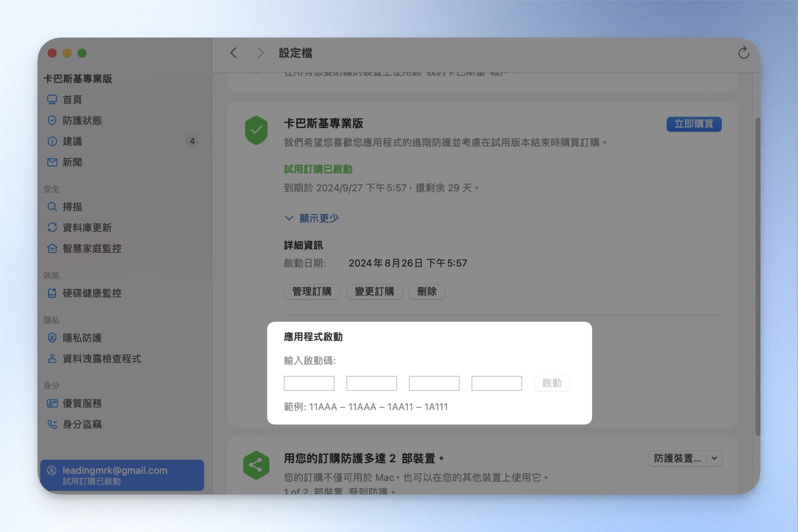The width and height of the screenshot is (798, 532).
Task: Click the third activation code field
Action: 434,383
